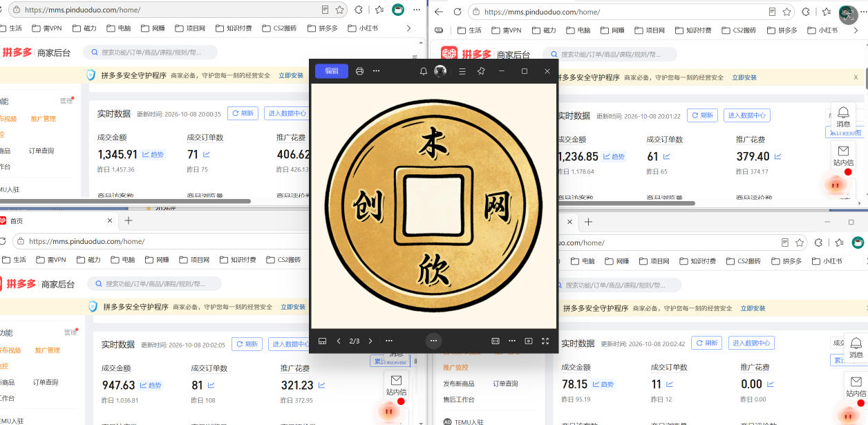Click the 编辑 button in image viewer
Viewport: 868px width, 425px height.
332,71
